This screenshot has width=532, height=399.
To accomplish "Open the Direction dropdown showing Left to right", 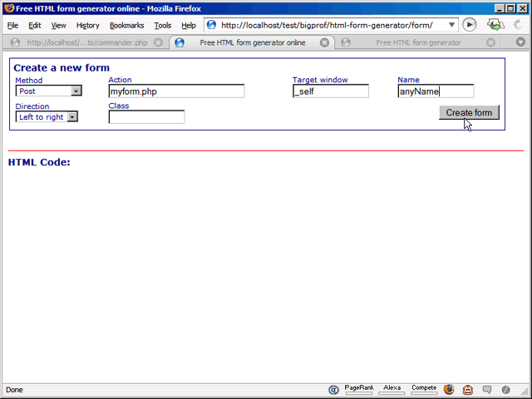I will (x=47, y=116).
